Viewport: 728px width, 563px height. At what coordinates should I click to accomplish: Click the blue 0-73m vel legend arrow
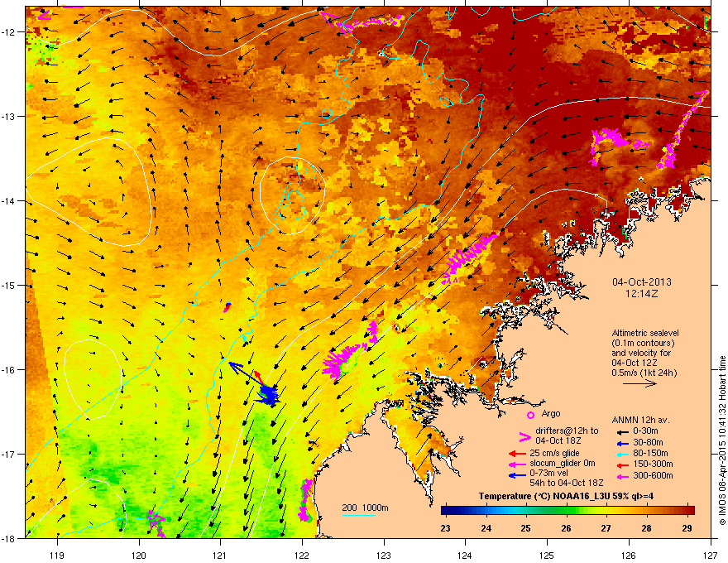517,474
